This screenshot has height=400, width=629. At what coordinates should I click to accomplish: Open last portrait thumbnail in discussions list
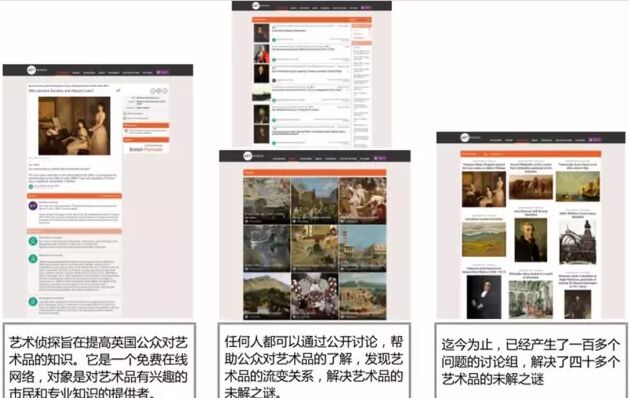[262, 134]
